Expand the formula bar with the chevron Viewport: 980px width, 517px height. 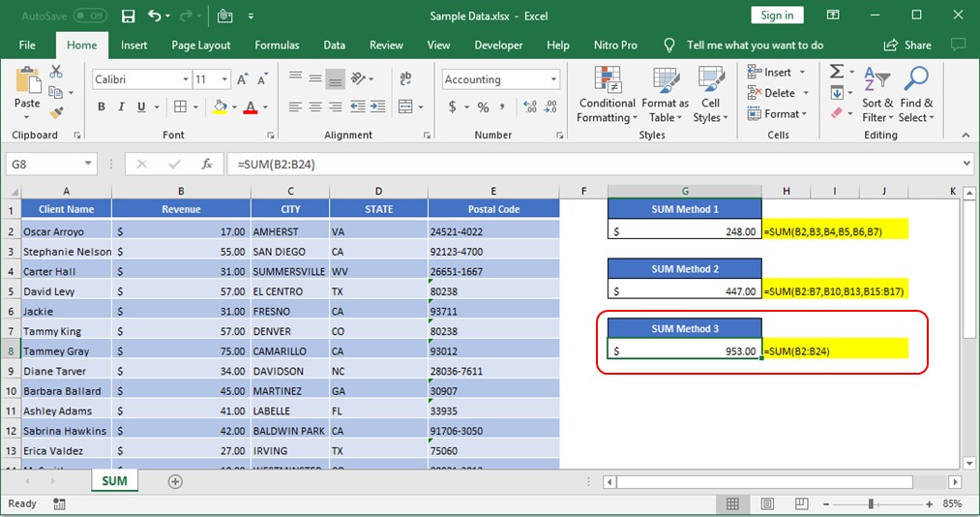point(966,164)
